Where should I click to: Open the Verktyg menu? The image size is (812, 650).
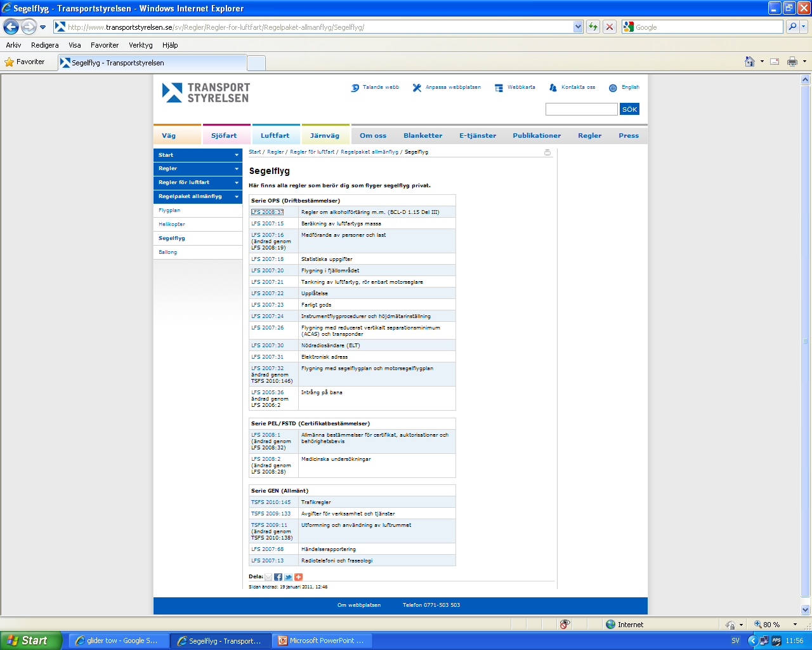pos(141,45)
